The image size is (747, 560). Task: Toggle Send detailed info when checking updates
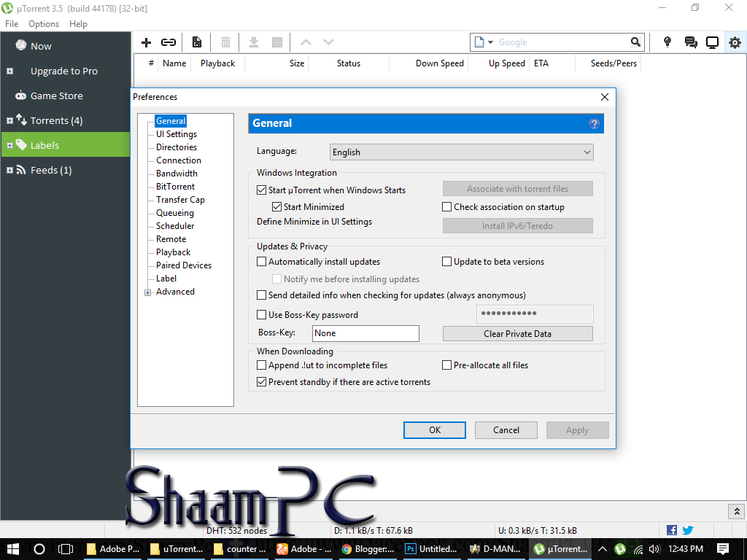261,295
